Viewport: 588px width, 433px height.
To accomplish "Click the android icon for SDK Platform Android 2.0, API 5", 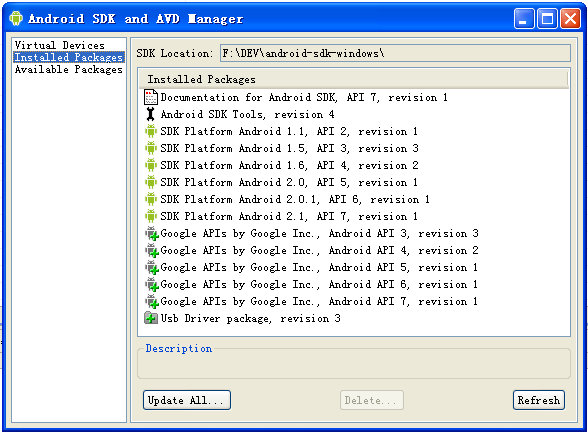I will [151, 182].
